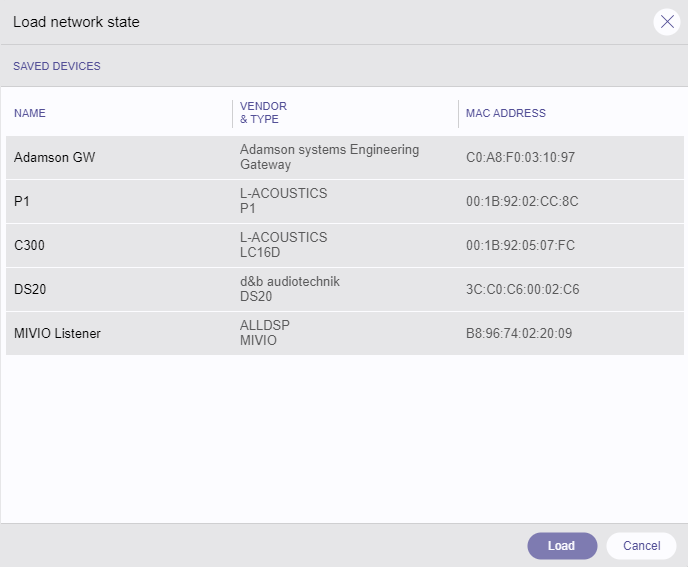Image resolution: width=688 pixels, height=567 pixels.
Task: Choose the C300 device name
Action: coord(30,246)
